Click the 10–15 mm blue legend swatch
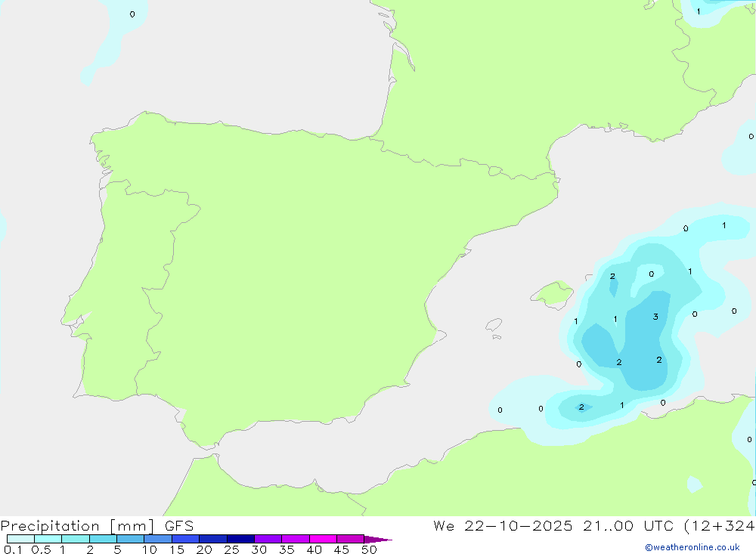Viewport: 756px width, 554px height. coord(158,539)
